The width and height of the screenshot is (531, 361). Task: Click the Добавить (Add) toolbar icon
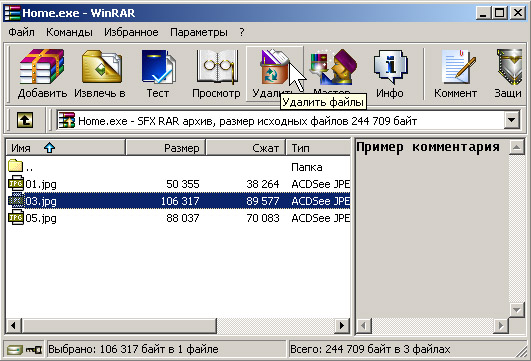click(x=42, y=67)
